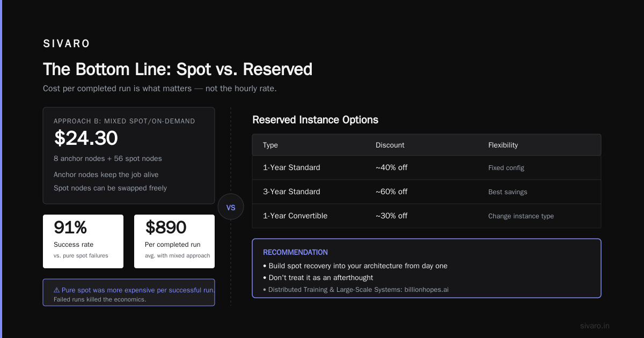644x338 pixels.
Task: Click "Pure spot was more expensive per successful run" text
Action: tap(137, 290)
